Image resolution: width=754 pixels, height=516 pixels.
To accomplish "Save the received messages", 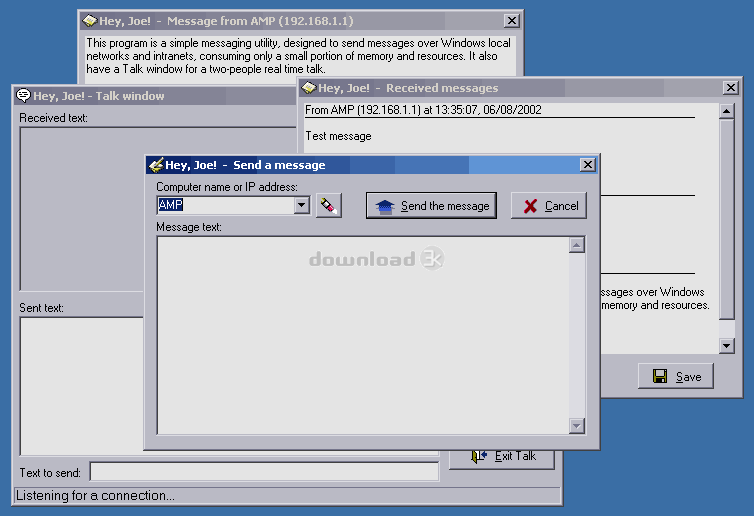I will point(676,376).
